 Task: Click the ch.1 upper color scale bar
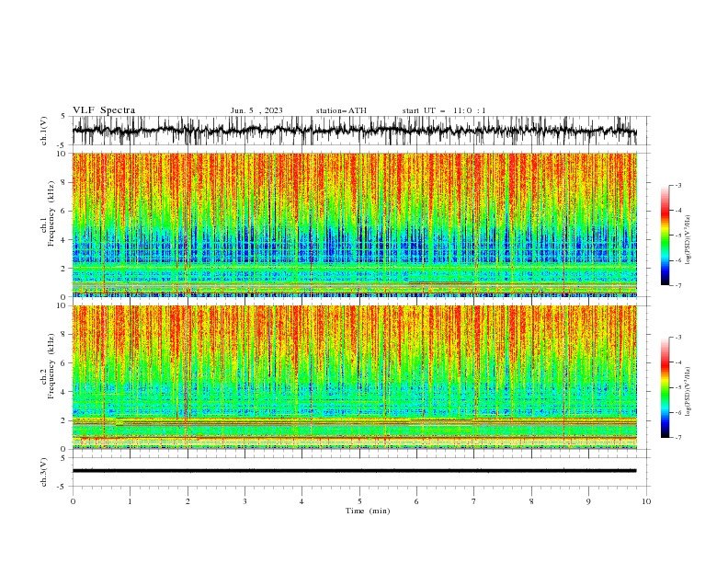(665, 236)
